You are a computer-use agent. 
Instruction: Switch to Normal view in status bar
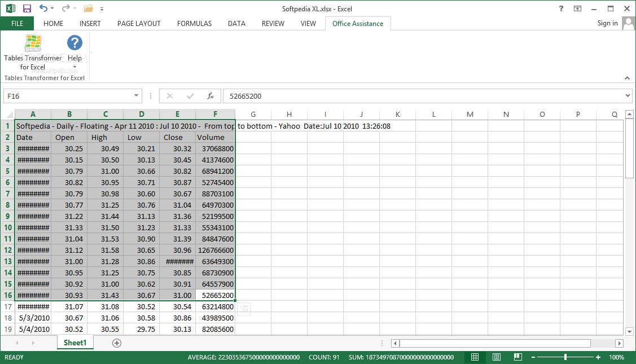pyautogui.click(x=475, y=357)
